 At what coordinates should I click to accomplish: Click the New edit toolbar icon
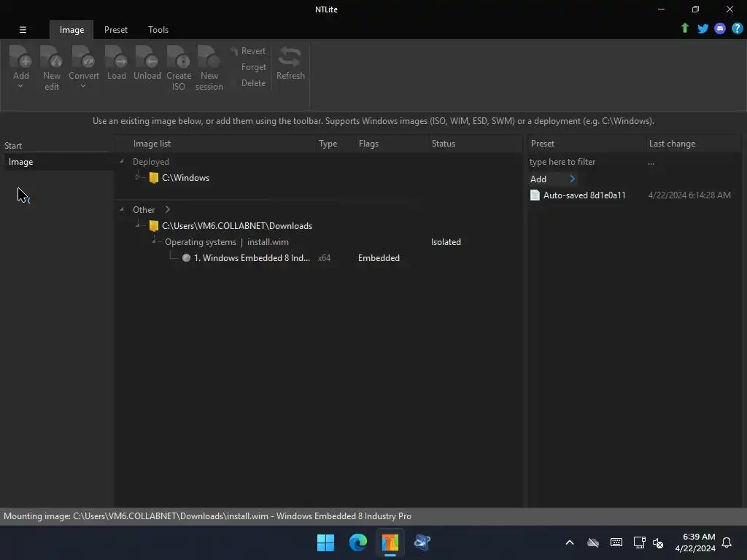(x=52, y=56)
